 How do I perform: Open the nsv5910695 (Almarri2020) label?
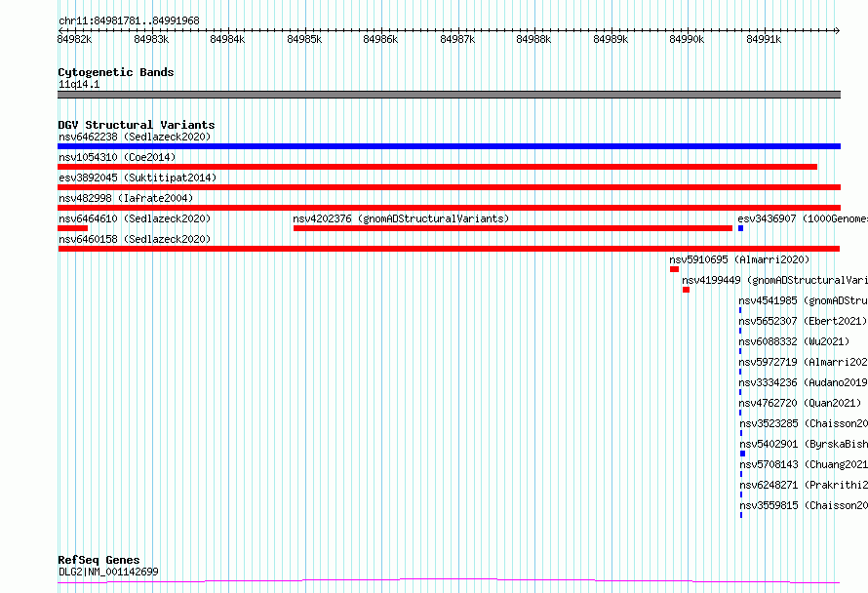(x=739, y=259)
